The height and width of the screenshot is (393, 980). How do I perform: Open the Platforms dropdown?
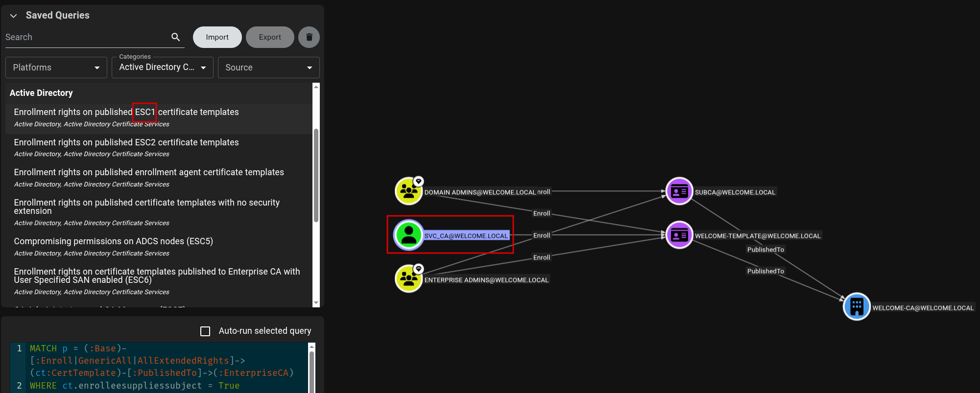(x=56, y=68)
